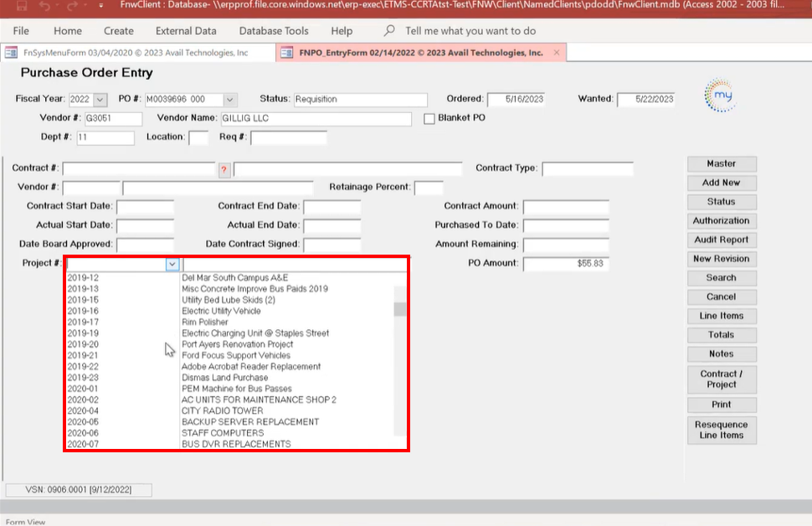Click the Line Items button
This screenshot has height=526, width=812.
coord(721,316)
